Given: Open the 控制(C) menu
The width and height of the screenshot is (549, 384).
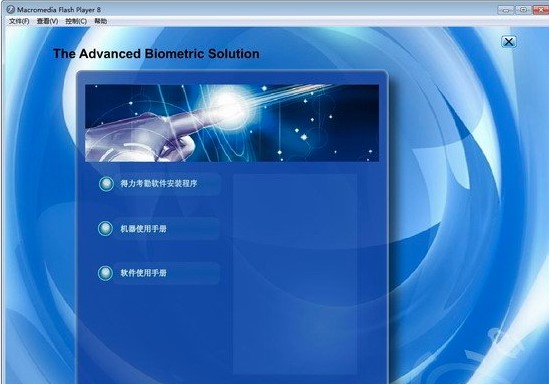Looking at the screenshot, I should tap(76, 21).
